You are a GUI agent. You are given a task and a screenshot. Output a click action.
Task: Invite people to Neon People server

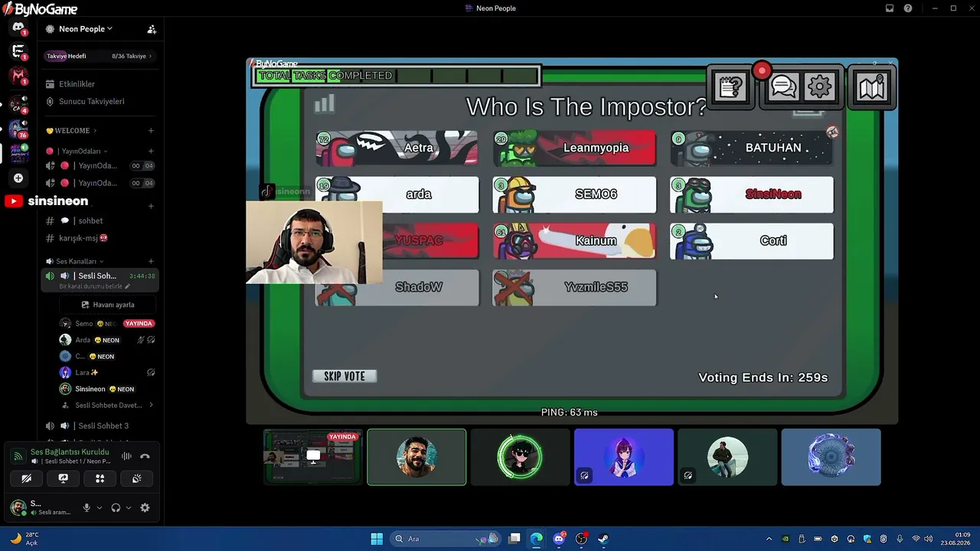click(x=152, y=29)
